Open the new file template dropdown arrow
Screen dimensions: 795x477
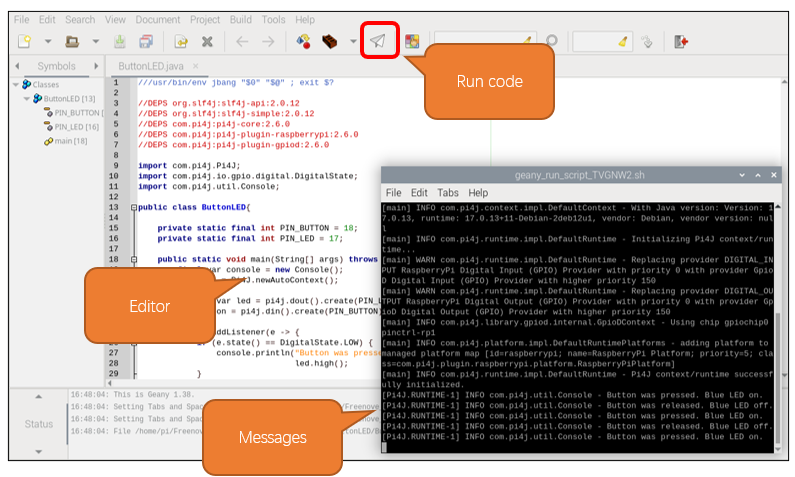(x=48, y=41)
